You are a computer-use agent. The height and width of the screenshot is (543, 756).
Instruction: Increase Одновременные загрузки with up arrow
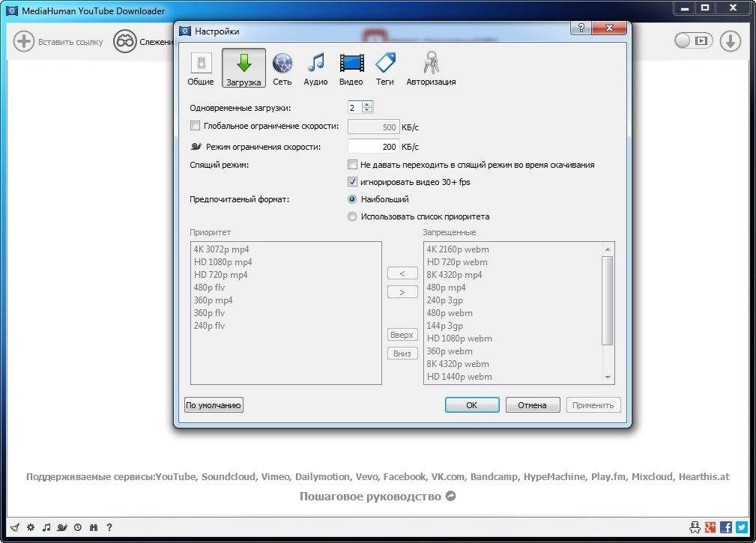coord(367,104)
